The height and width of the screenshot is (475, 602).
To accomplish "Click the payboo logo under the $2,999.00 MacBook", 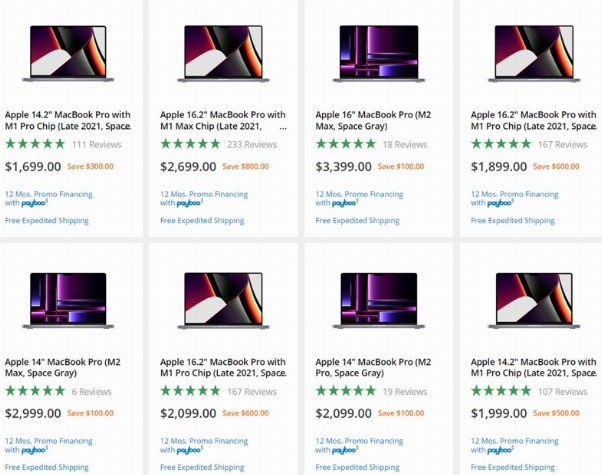I will coord(33,450).
